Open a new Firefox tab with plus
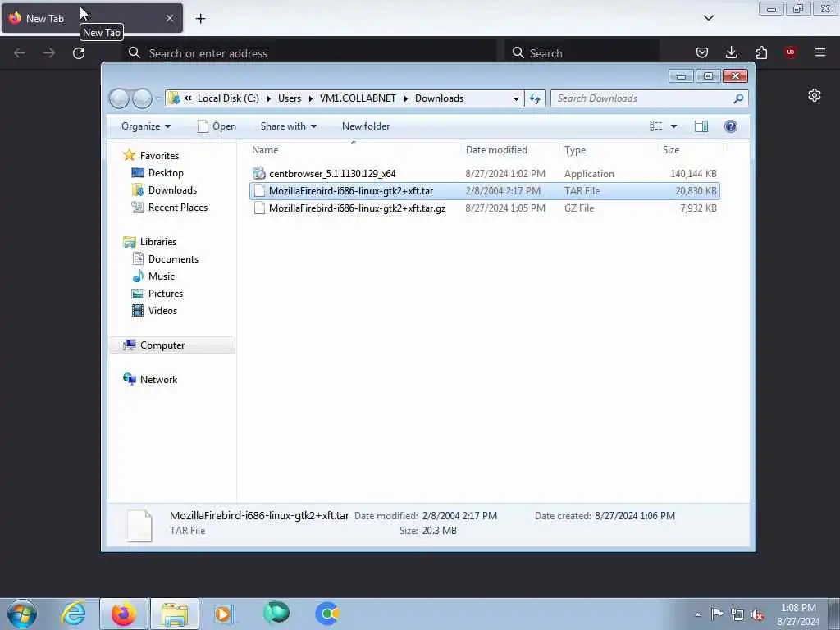The height and width of the screenshot is (630, 840). pyautogui.click(x=200, y=19)
